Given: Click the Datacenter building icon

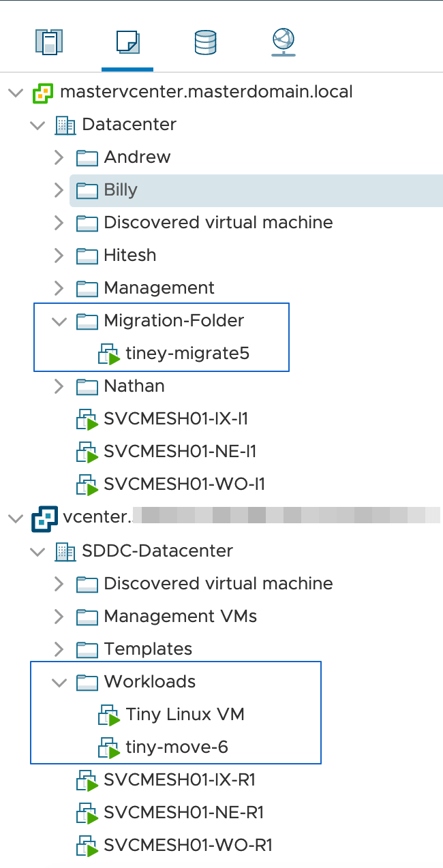Looking at the screenshot, I should pos(65,125).
